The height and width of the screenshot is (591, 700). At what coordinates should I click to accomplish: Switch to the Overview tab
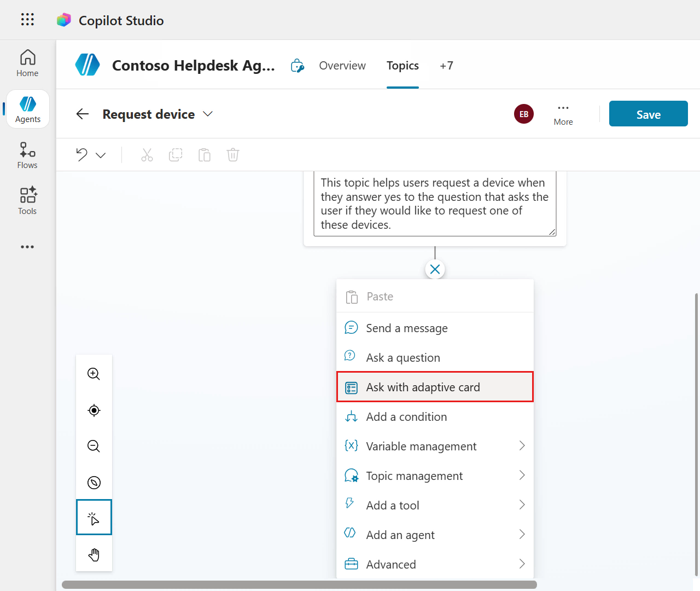tap(342, 65)
